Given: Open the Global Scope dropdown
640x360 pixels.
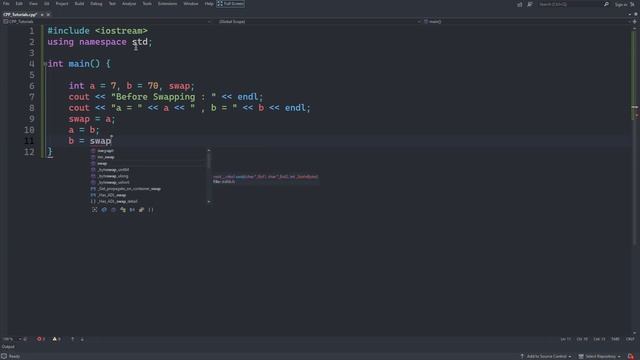Looking at the screenshot, I should (319, 22).
